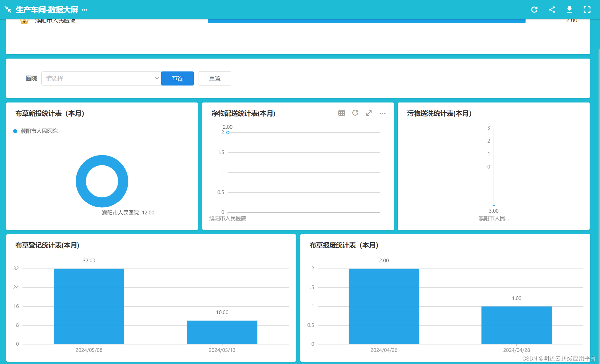
Task: Click the 布草登记统计表(本月) title
Action: [x=47, y=245]
